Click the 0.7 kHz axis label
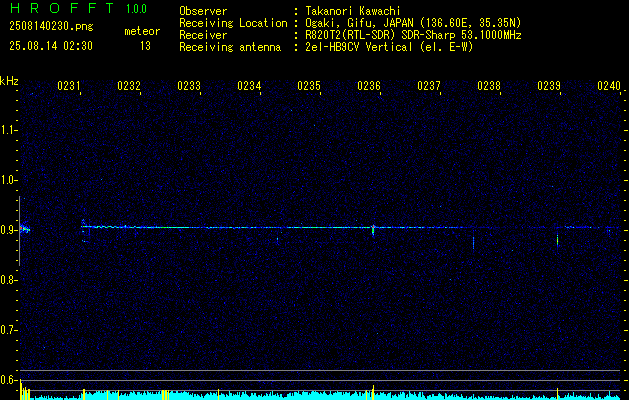 click(x=7, y=330)
